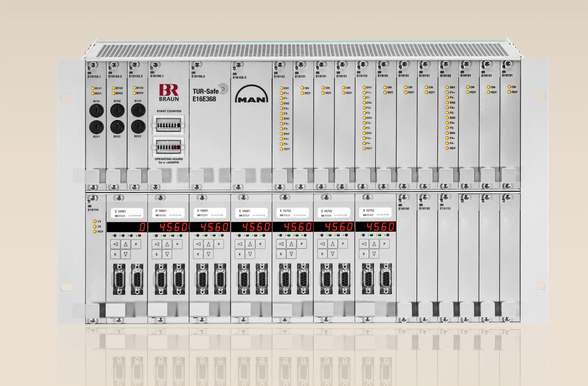Click the V5 LED on module E16154
The width and height of the screenshot is (588, 386).
(95, 227)
